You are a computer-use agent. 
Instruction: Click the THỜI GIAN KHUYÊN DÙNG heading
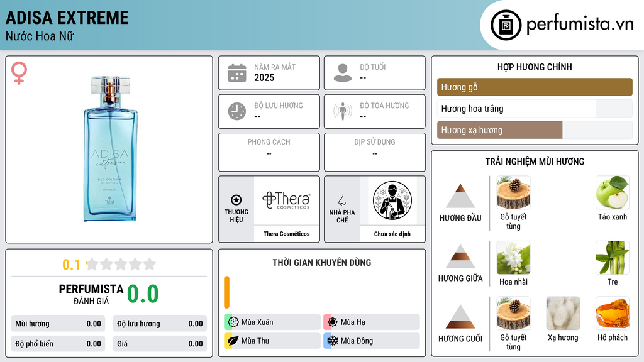(x=322, y=263)
